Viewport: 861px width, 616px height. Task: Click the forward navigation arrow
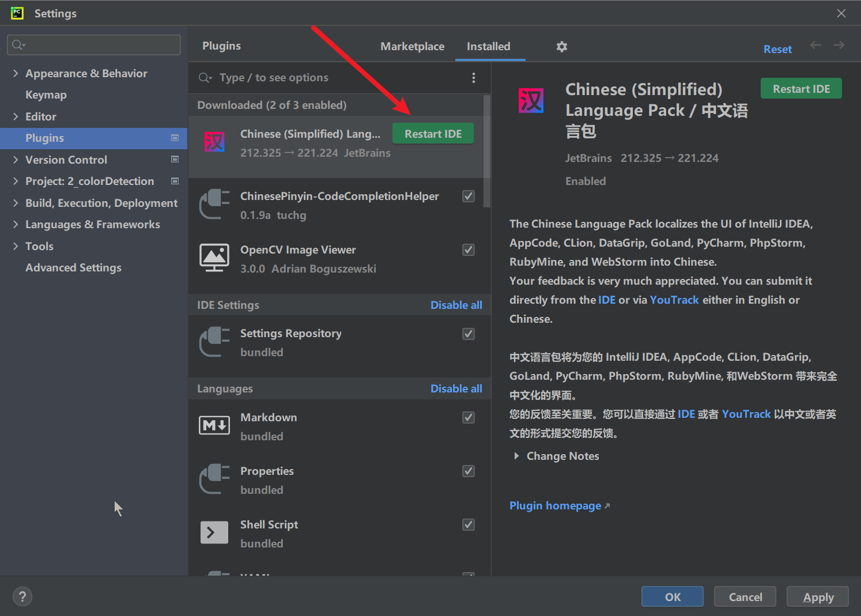coord(839,45)
